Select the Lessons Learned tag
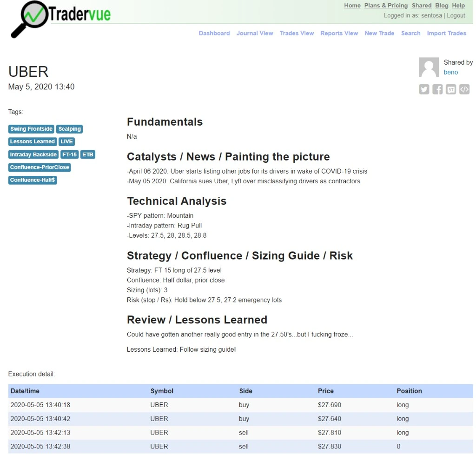Image resolution: width=476 pixels, height=455 pixels. coord(33,141)
